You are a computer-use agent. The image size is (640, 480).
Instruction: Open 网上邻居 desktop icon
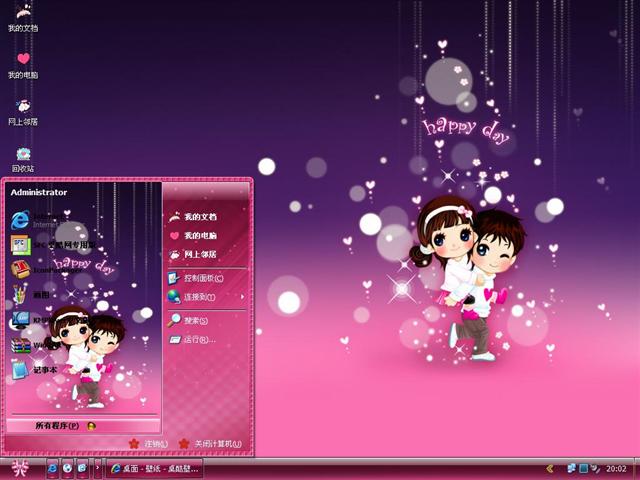pyautogui.click(x=23, y=112)
